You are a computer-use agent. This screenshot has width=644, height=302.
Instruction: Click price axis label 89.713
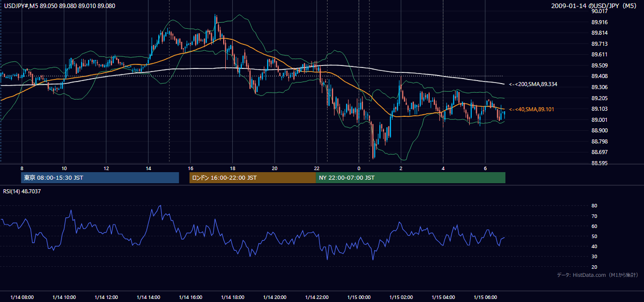(x=600, y=44)
